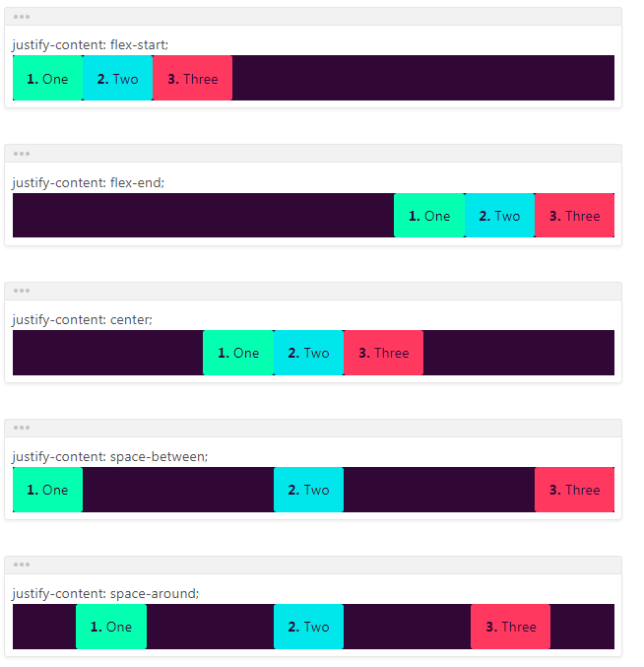Click the dots icon above the space-around demo
This screenshot has height=667, width=644.
[x=22, y=565]
